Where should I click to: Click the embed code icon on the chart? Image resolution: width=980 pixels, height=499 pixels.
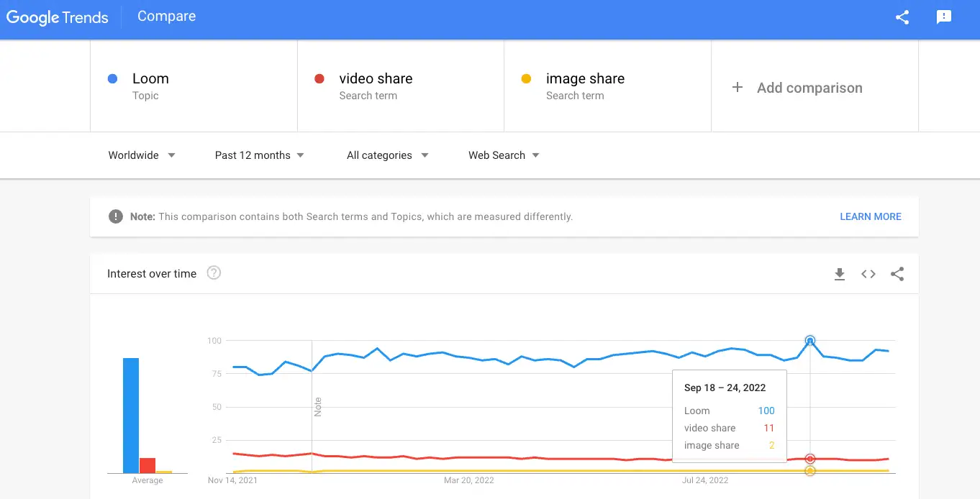point(868,274)
